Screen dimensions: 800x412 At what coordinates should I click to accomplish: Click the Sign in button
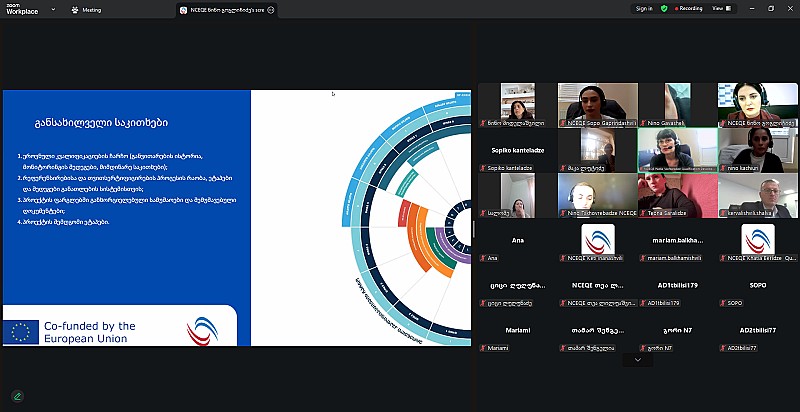[643, 9]
